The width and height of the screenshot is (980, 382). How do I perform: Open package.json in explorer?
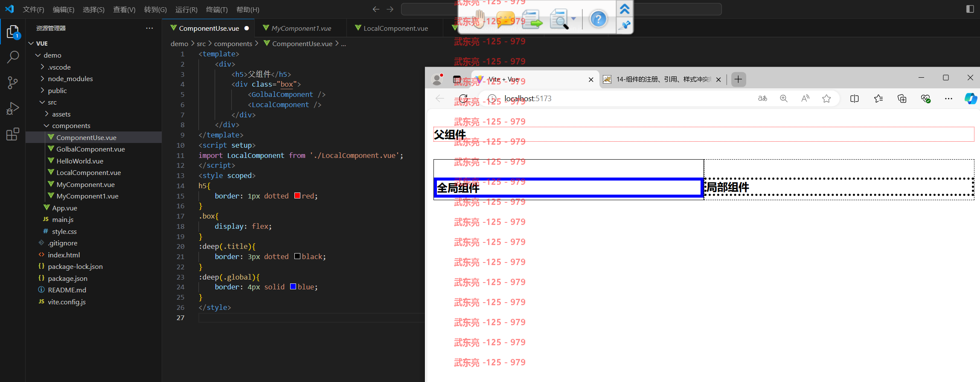click(x=67, y=278)
